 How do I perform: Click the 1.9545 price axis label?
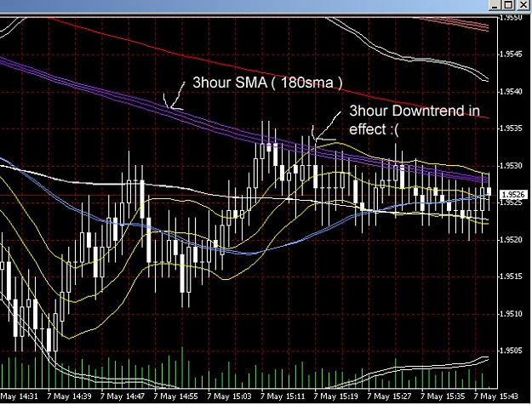tap(511, 54)
